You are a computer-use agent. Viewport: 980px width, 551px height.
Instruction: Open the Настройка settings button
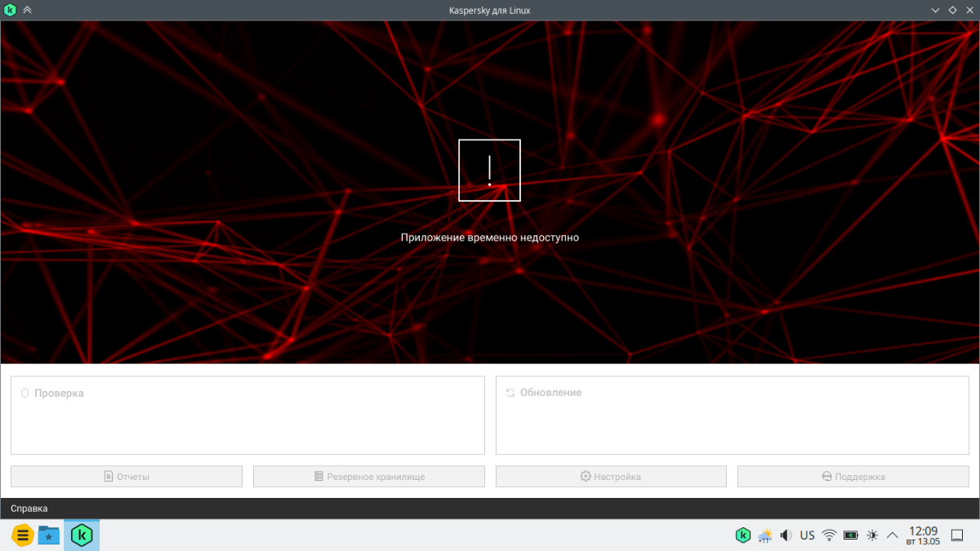pyautogui.click(x=611, y=477)
